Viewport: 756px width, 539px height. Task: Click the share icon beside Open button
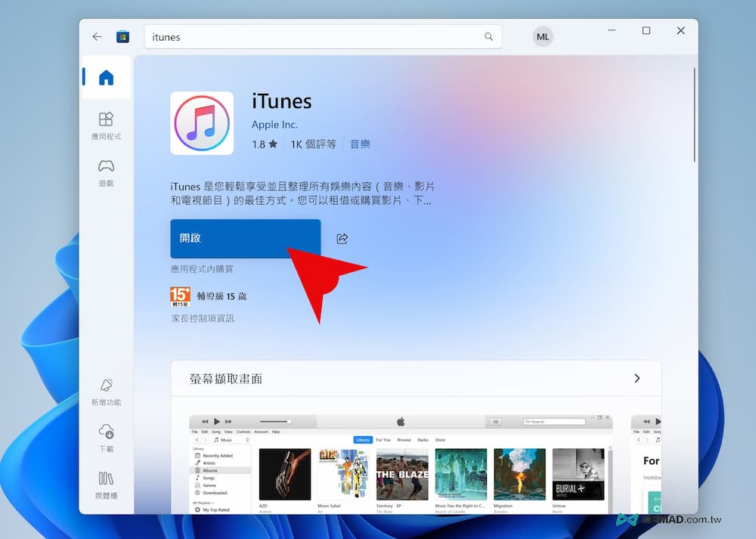click(x=342, y=239)
